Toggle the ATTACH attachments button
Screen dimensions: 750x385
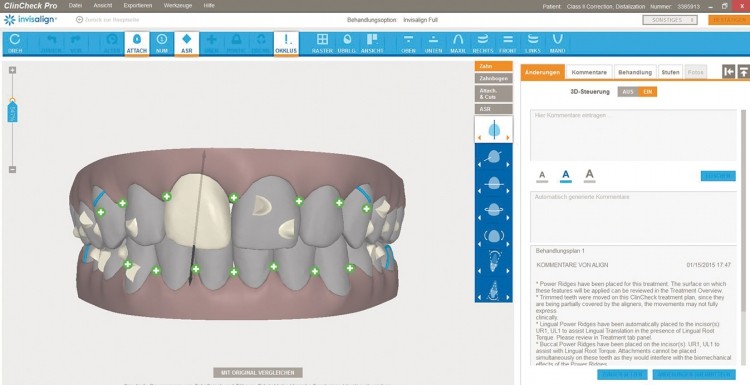tap(137, 44)
